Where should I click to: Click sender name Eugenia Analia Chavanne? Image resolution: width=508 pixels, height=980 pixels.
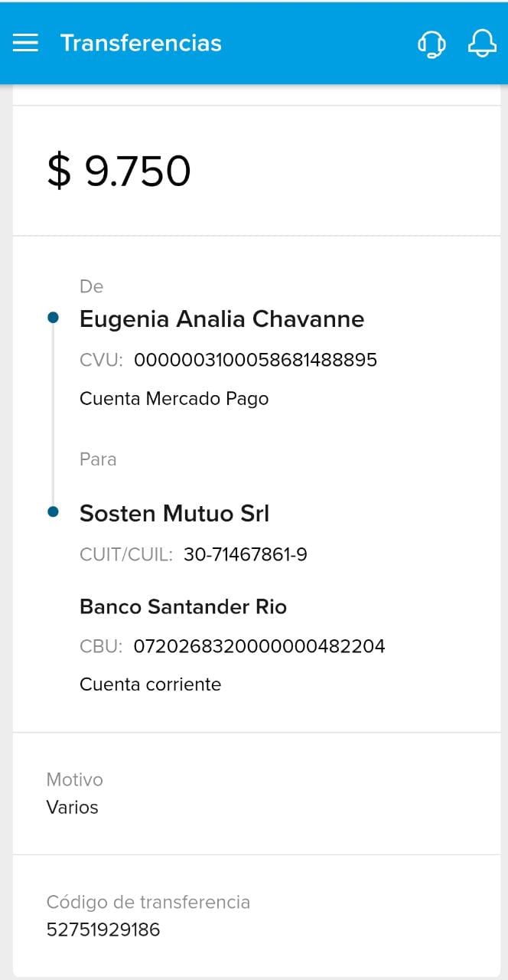222,318
